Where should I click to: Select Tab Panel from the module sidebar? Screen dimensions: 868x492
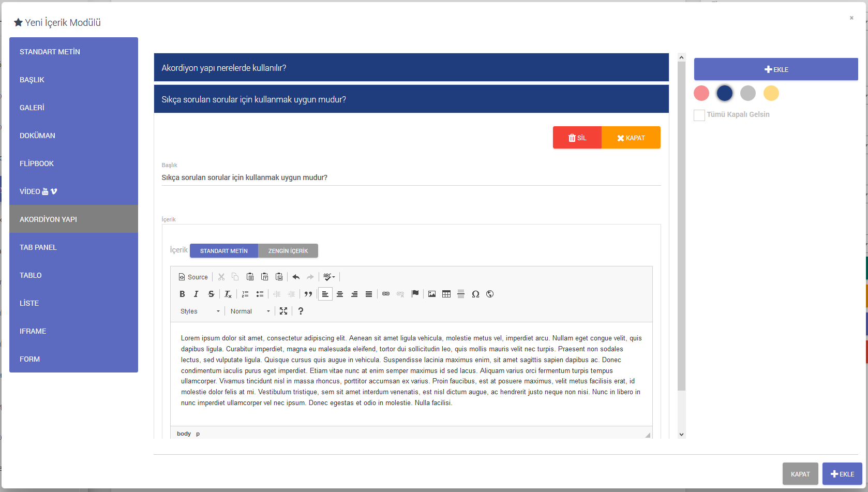[x=73, y=247]
